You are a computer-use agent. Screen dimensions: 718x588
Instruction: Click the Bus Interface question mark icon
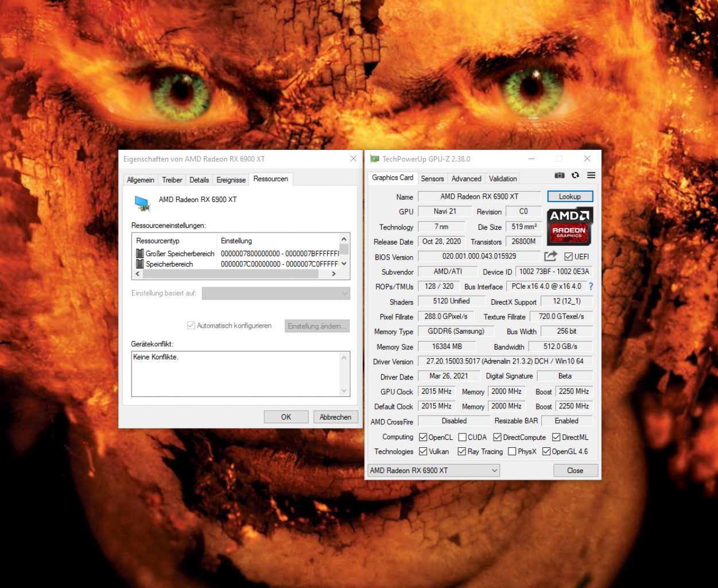tap(591, 286)
